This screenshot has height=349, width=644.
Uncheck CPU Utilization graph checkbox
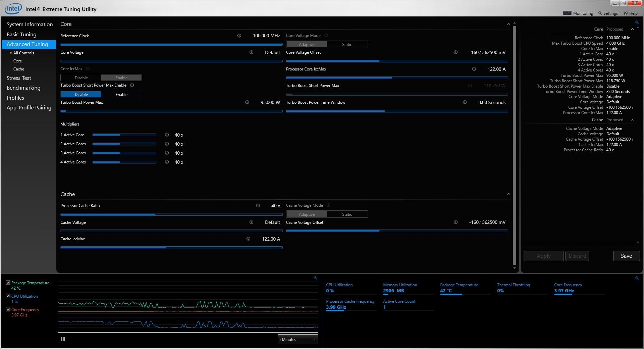[8, 296]
